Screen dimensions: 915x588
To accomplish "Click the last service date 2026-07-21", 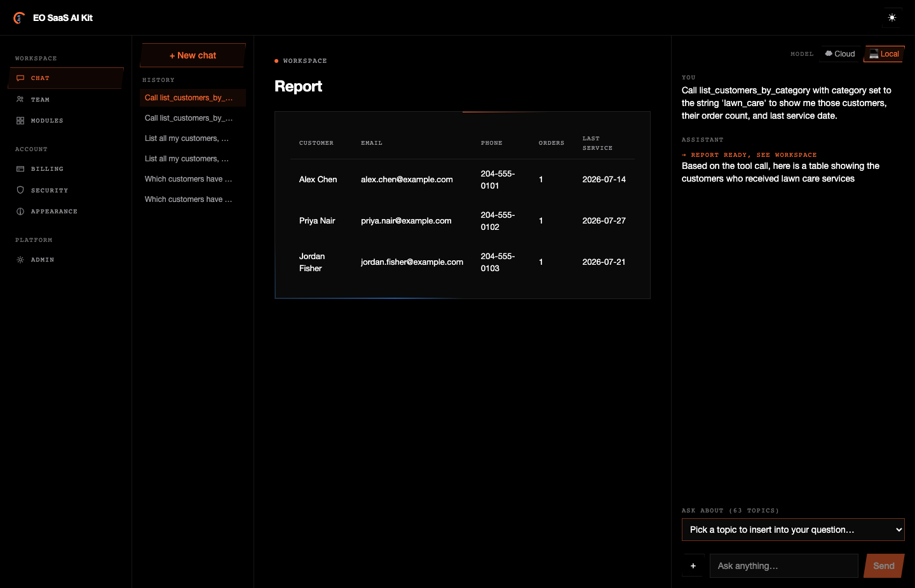I will click(604, 262).
